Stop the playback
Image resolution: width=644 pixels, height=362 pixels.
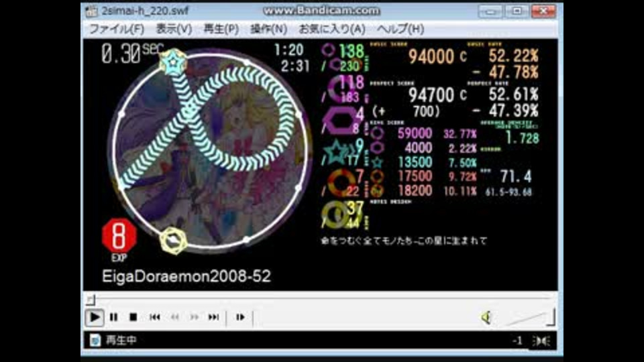(x=133, y=317)
